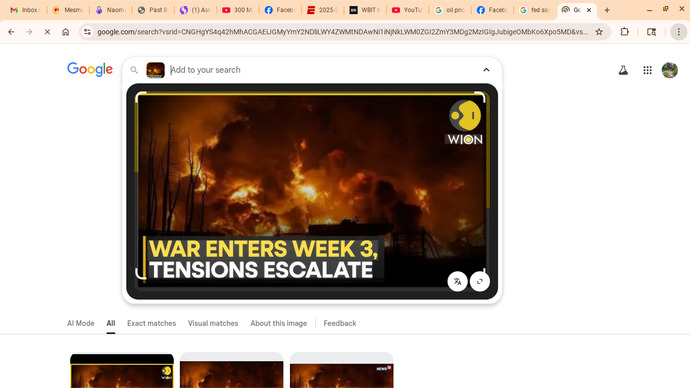
Task: Switch to the WBIT browser tab
Action: (x=365, y=10)
